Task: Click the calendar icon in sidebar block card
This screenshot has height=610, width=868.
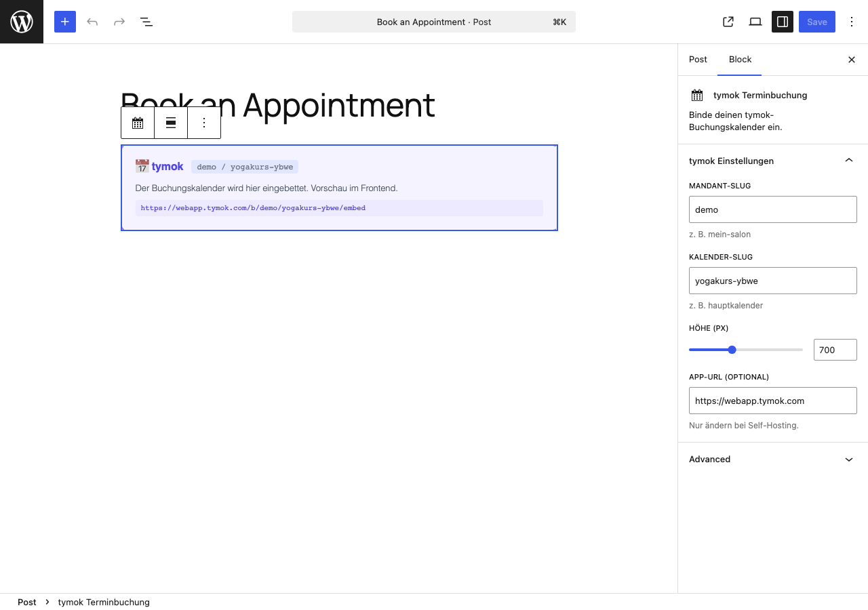Action: tap(697, 96)
